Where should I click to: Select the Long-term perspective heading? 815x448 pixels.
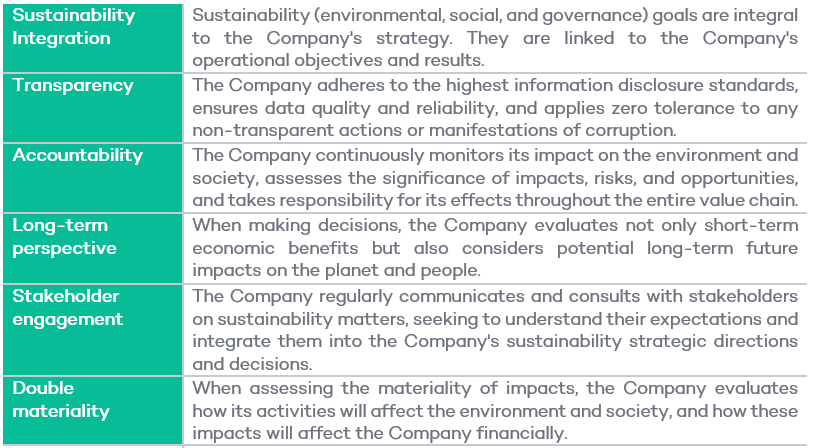[93, 248]
